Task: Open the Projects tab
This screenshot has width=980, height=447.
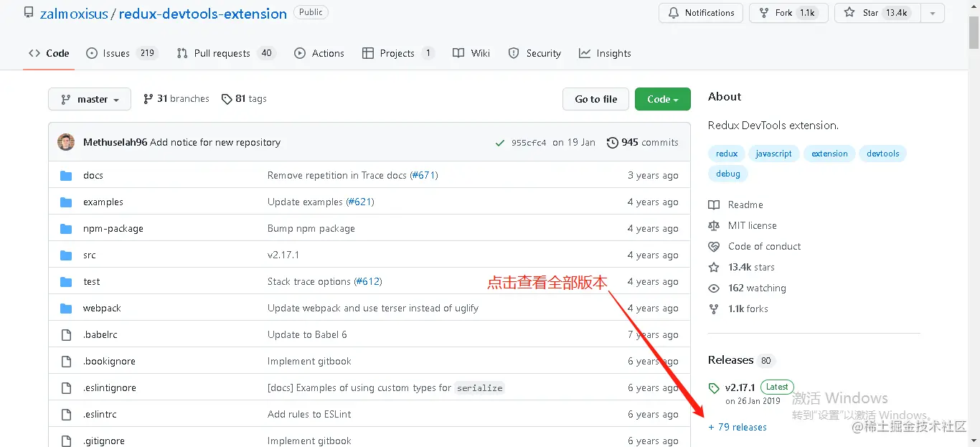Action: click(x=398, y=53)
